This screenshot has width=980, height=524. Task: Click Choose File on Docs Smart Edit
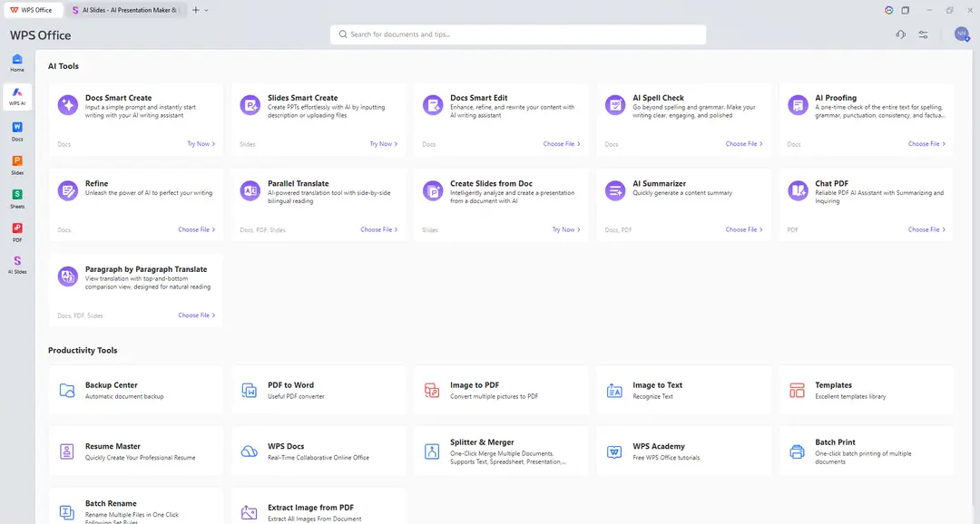(562, 143)
